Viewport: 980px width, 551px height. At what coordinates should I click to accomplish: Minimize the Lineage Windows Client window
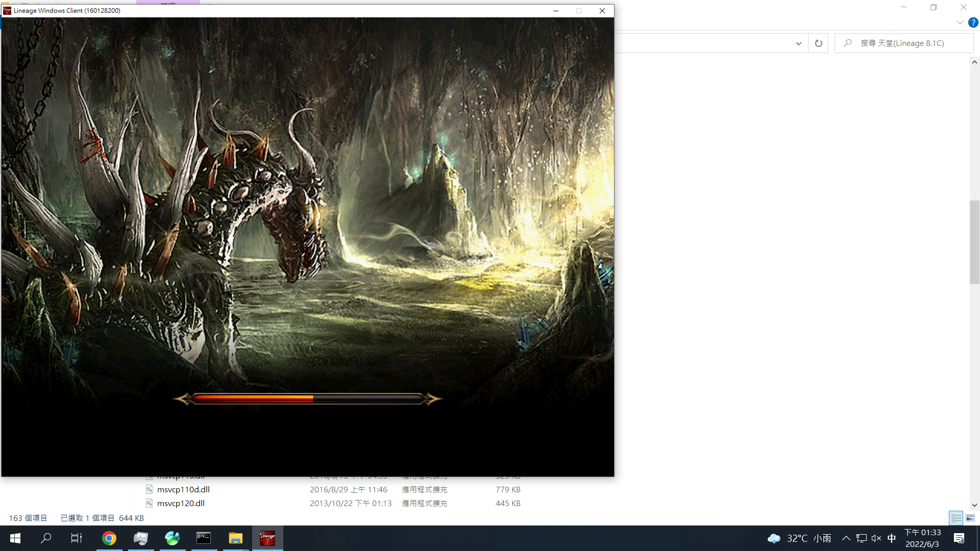coord(556,11)
